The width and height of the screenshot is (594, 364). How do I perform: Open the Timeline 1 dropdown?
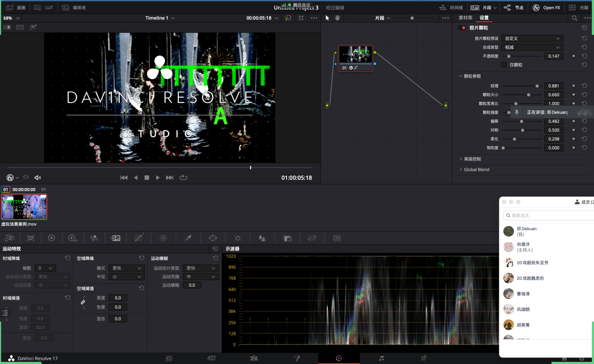160,18
